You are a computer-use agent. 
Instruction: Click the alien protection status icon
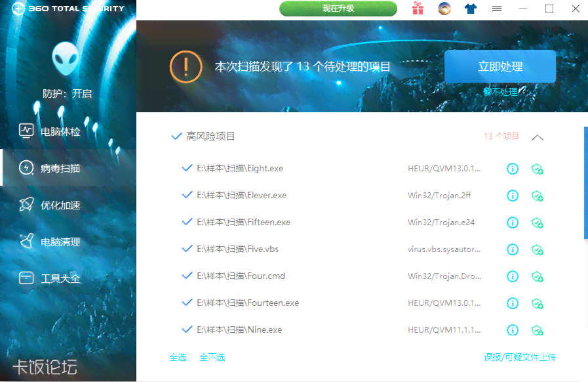click(66, 58)
